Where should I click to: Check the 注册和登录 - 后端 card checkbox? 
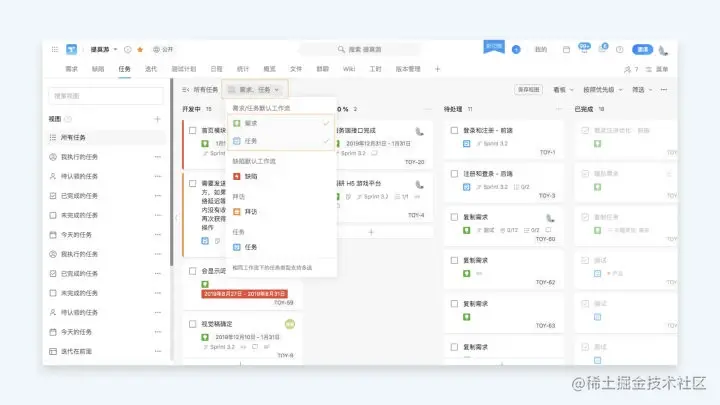pyautogui.click(x=455, y=174)
